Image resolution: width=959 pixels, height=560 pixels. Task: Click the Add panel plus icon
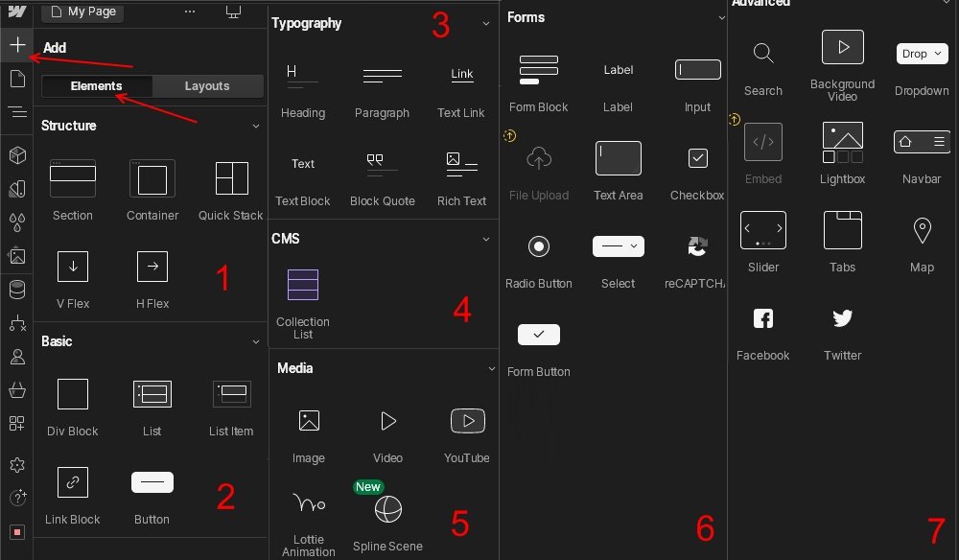tap(17, 45)
